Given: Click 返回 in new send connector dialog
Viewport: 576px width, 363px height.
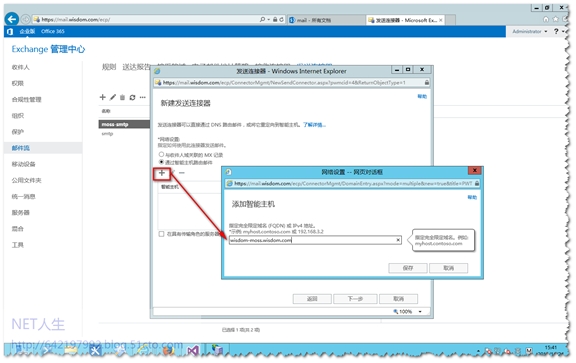Looking at the screenshot, I should click(x=312, y=299).
